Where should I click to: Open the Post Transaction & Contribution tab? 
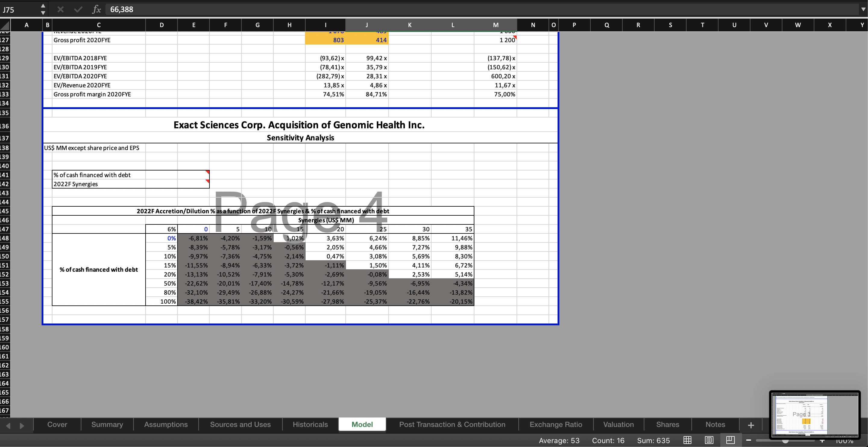[452, 424]
